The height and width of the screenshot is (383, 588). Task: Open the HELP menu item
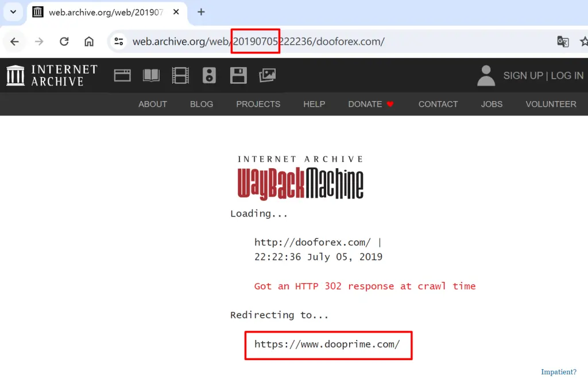(x=314, y=105)
